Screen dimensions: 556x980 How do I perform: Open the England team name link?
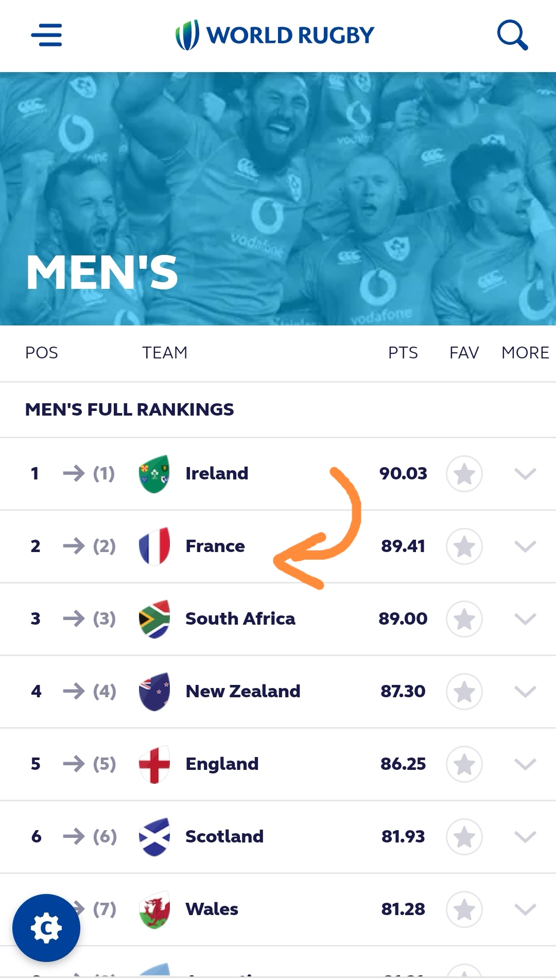pyautogui.click(x=222, y=764)
